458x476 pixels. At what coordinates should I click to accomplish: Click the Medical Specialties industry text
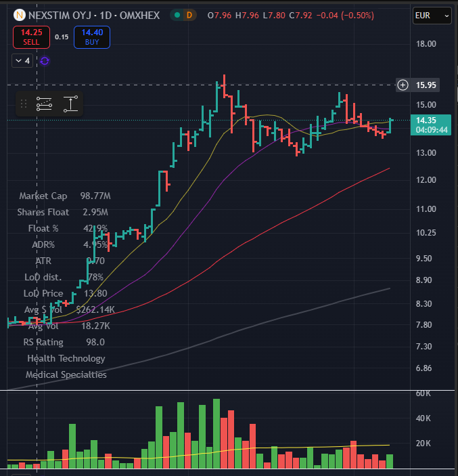[x=66, y=374]
